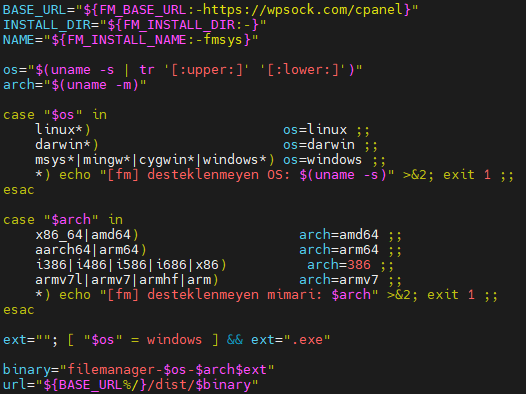The image size is (526, 394).
Task: Click the ext=".exe" assignment
Action: pos(291,340)
